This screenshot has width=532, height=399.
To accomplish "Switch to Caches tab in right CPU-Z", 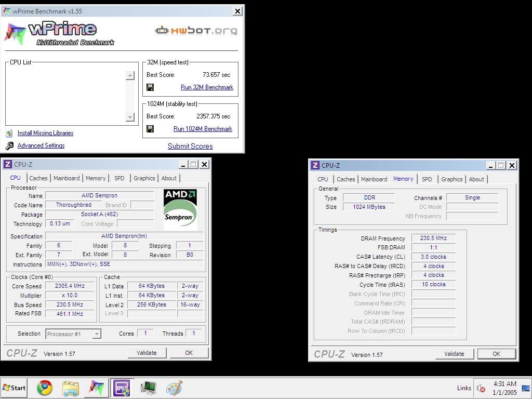I will click(345, 179).
